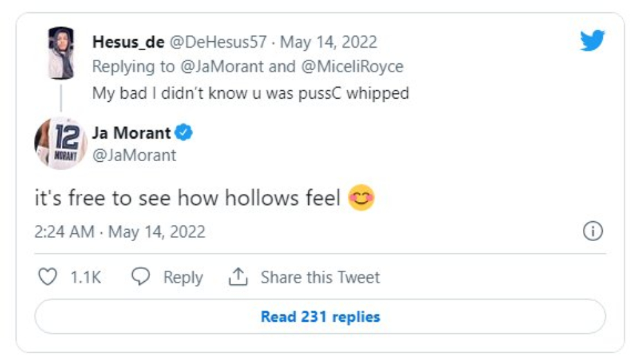The height and width of the screenshot is (363, 644).
Task: Click the Ja Morant display name
Action: pos(132,133)
